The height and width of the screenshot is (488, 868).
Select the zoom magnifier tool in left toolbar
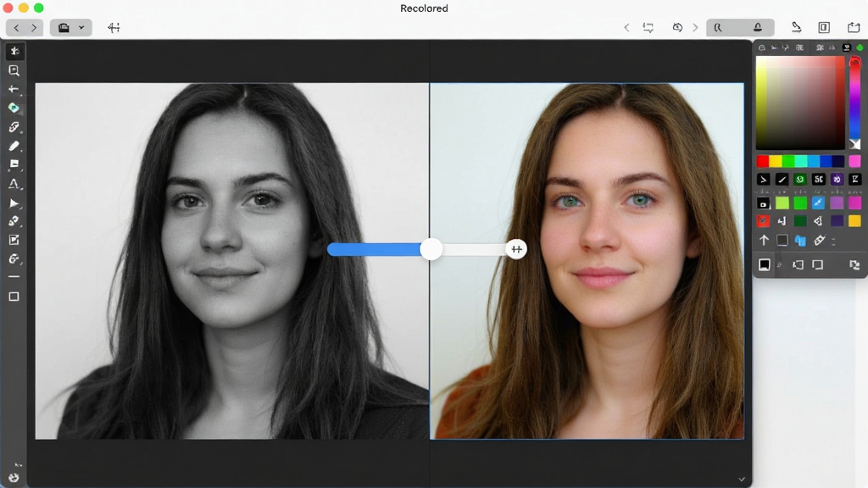click(x=14, y=70)
